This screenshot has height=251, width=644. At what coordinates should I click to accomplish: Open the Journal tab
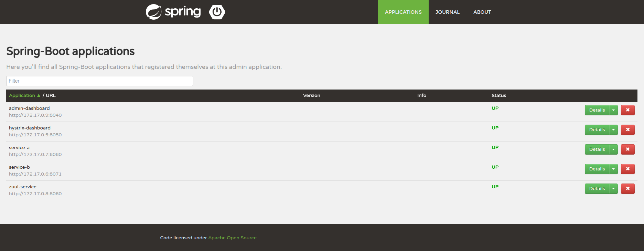(x=447, y=12)
